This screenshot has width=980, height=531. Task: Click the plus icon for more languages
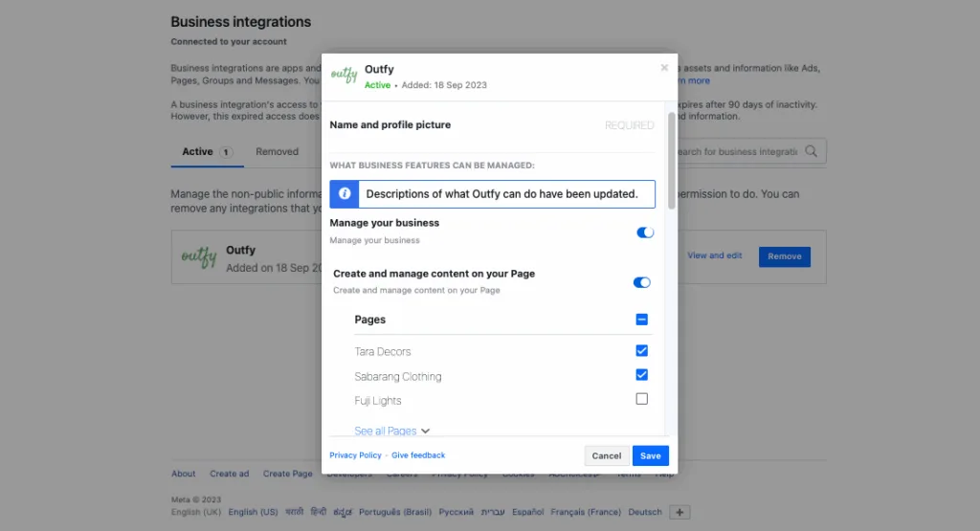pos(679,512)
